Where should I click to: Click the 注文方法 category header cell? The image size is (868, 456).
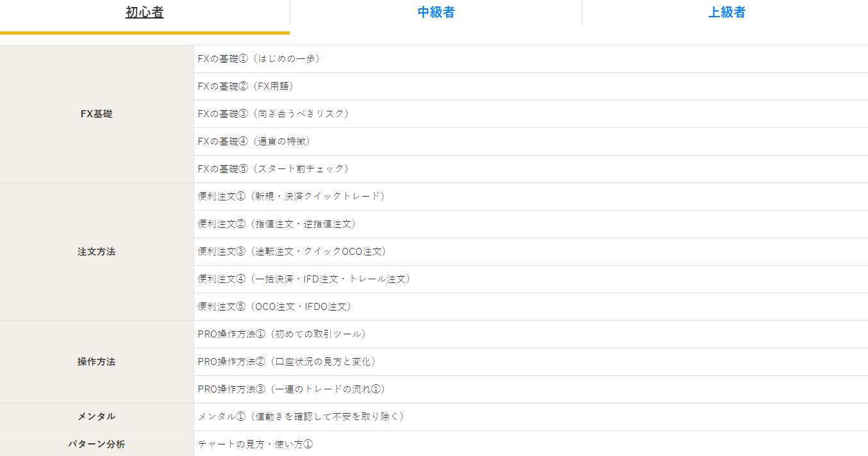pyautogui.click(x=97, y=252)
